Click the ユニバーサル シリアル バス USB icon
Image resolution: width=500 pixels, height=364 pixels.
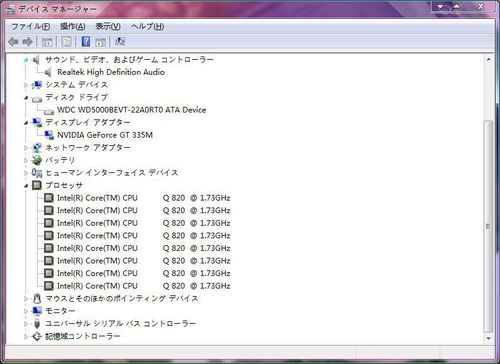pos(37,324)
